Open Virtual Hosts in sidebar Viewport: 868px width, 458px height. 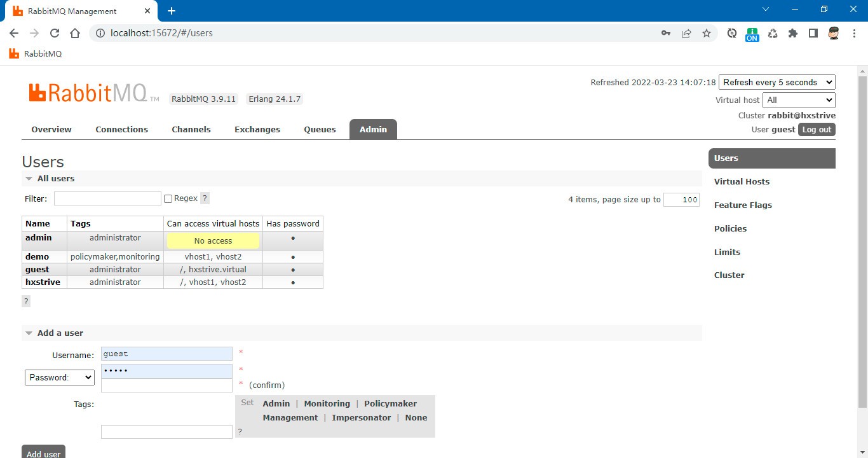742,182
